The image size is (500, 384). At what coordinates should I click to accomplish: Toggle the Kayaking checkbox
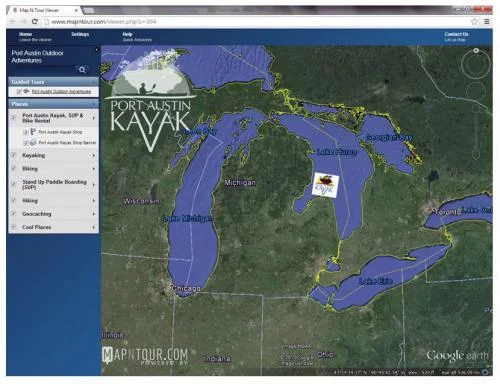(x=14, y=155)
